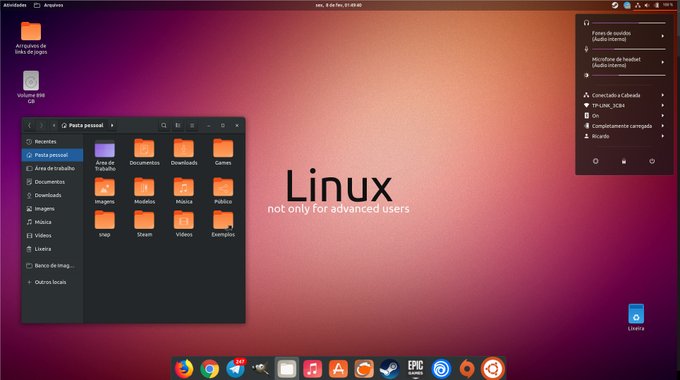This screenshot has width=680, height=380.
Task: Adjust the screen brightness slider
Action: pos(629,75)
